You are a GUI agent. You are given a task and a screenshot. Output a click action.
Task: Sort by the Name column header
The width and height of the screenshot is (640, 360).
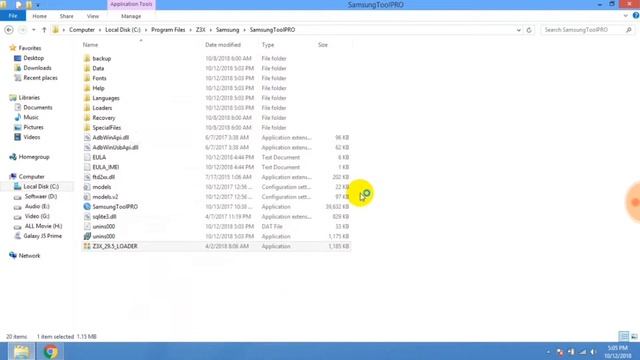90,45
